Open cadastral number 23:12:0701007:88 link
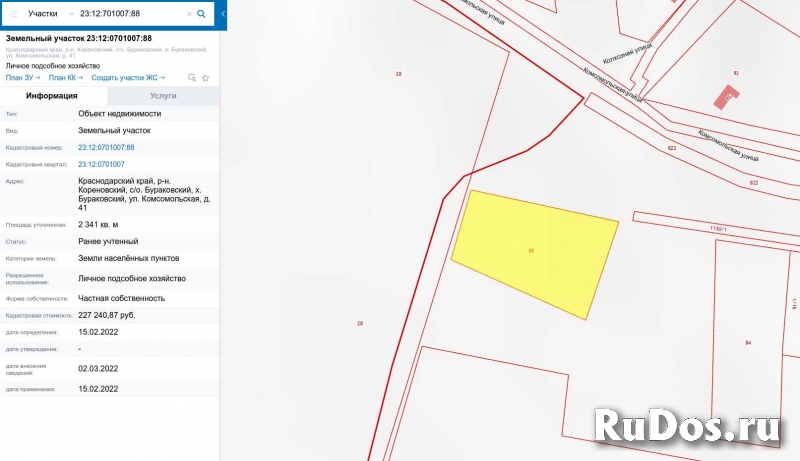The width and height of the screenshot is (800, 461). click(x=106, y=147)
